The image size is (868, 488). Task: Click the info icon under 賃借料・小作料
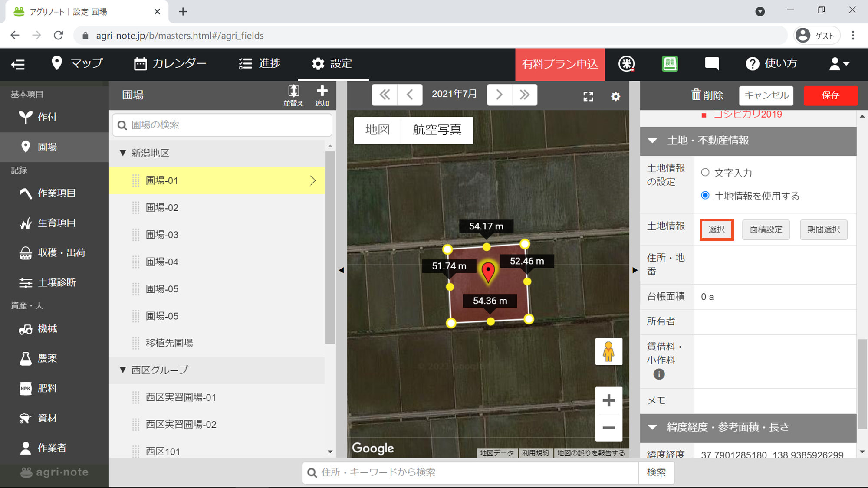(659, 374)
